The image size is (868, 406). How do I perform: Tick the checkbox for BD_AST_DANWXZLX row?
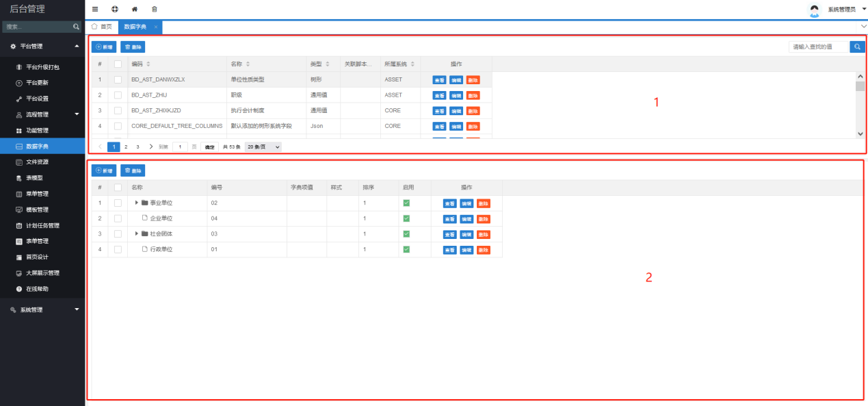pos(118,79)
